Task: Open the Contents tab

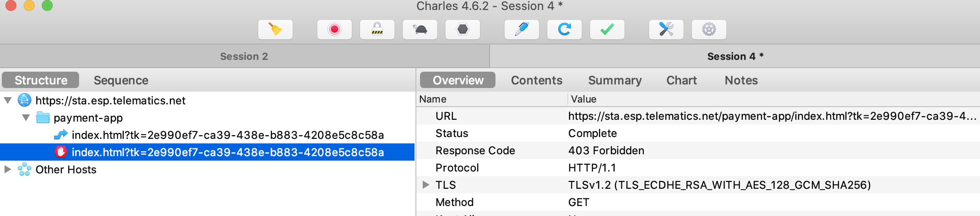Action: [x=536, y=80]
